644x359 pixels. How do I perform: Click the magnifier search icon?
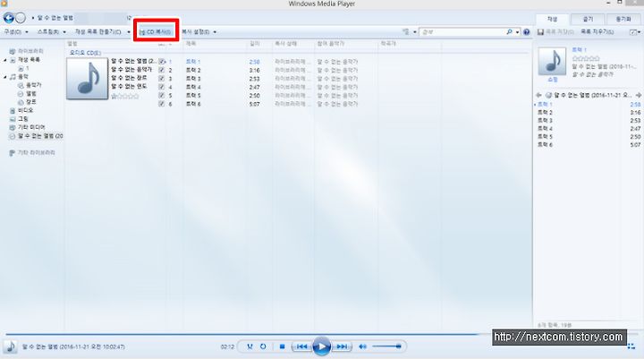point(509,31)
